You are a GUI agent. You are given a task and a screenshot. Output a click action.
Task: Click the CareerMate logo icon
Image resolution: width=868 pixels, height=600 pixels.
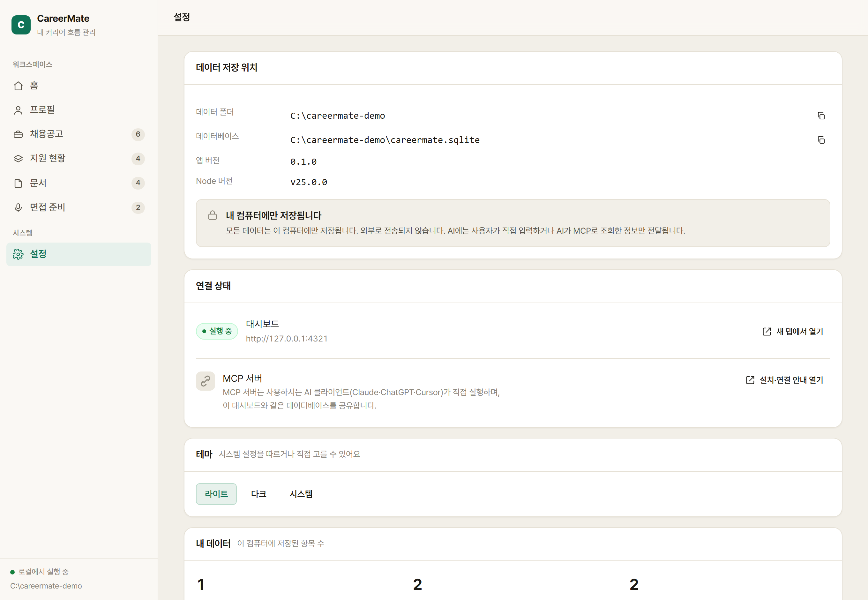click(21, 25)
